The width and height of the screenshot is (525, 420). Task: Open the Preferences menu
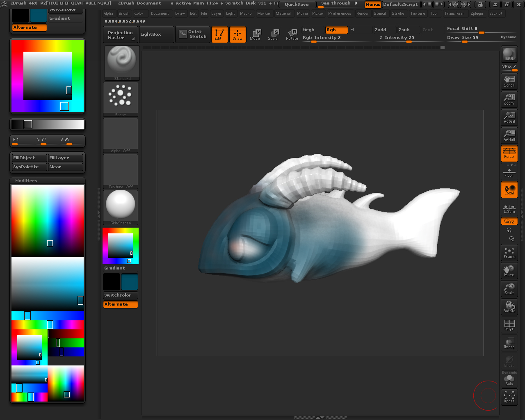click(340, 13)
